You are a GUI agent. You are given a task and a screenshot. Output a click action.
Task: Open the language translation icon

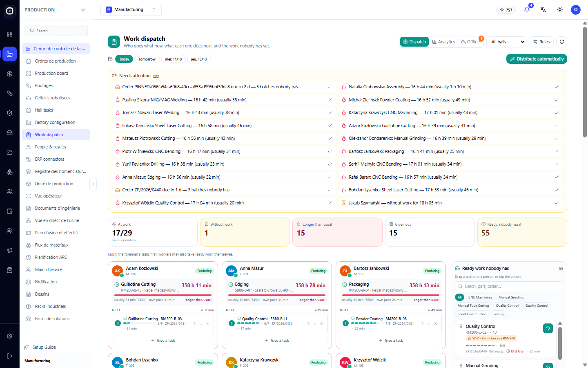[543, 9]
